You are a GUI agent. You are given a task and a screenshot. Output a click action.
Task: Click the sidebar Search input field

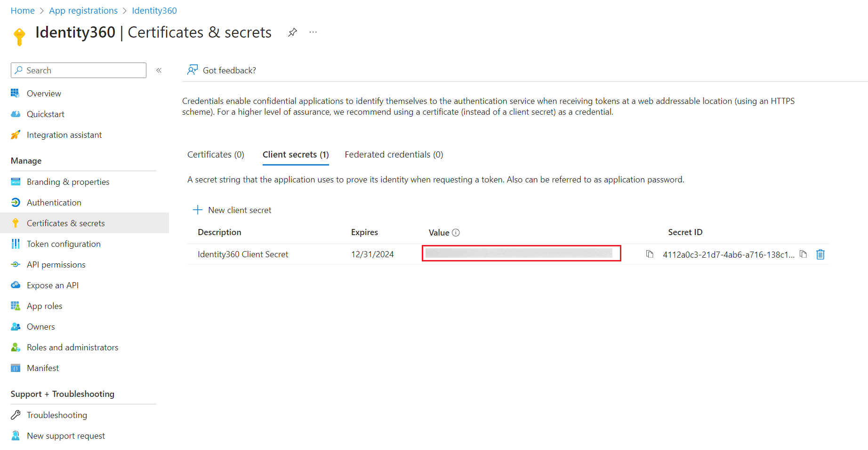coord(79,70)
